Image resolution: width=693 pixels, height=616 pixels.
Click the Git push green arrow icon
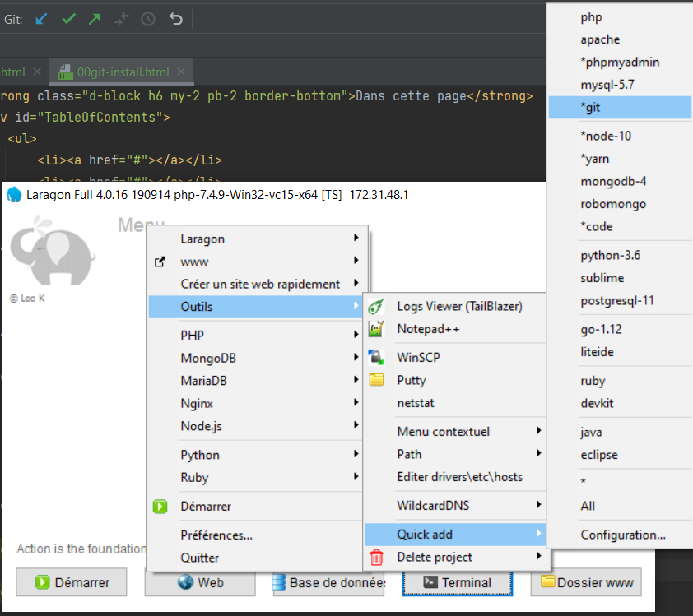95,19
